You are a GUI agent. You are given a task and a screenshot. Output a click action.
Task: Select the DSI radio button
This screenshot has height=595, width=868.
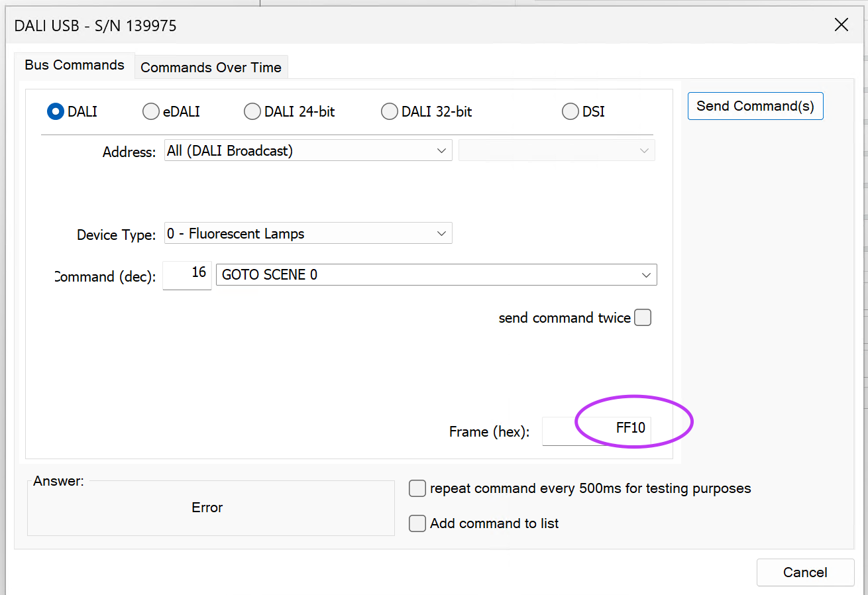(570, 112)
